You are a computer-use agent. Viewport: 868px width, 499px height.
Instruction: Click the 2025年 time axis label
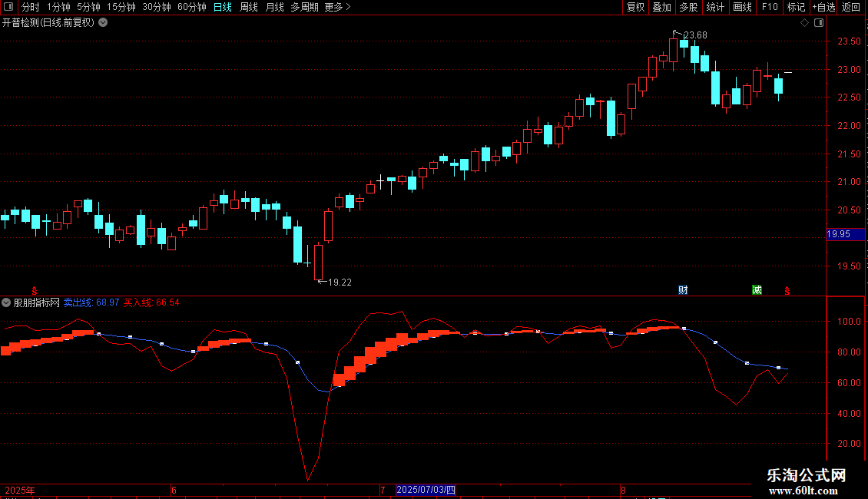[20, 490]
